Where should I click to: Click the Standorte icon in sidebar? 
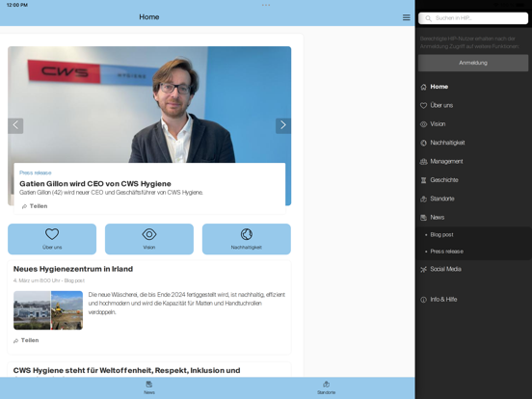[x=423, y=199]
